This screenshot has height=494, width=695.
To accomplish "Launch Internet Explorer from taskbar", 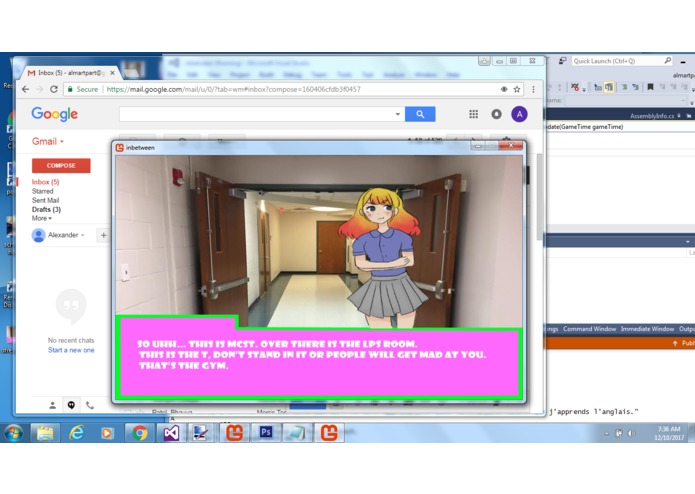I will coord(76,433).
